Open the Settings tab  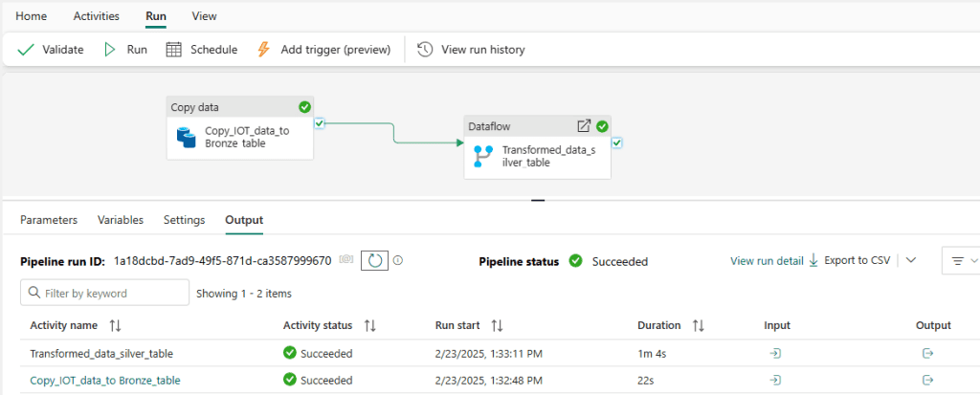(x=184, y=220)
